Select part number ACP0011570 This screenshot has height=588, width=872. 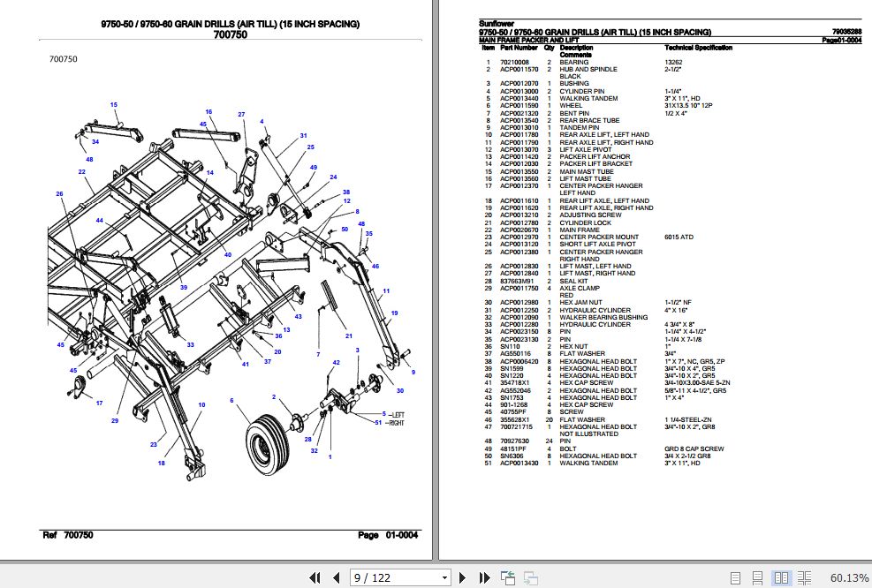[519, 70]
